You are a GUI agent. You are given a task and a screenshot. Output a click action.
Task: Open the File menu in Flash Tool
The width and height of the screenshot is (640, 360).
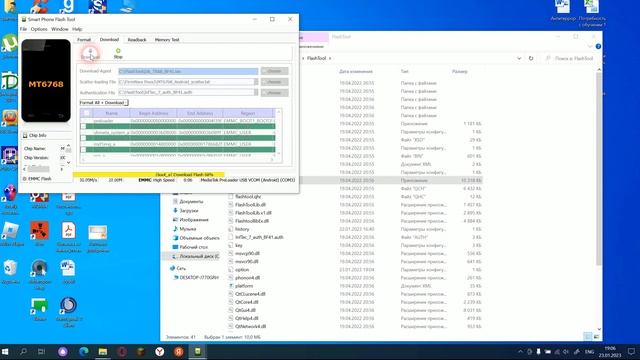[x=23, y=29]
